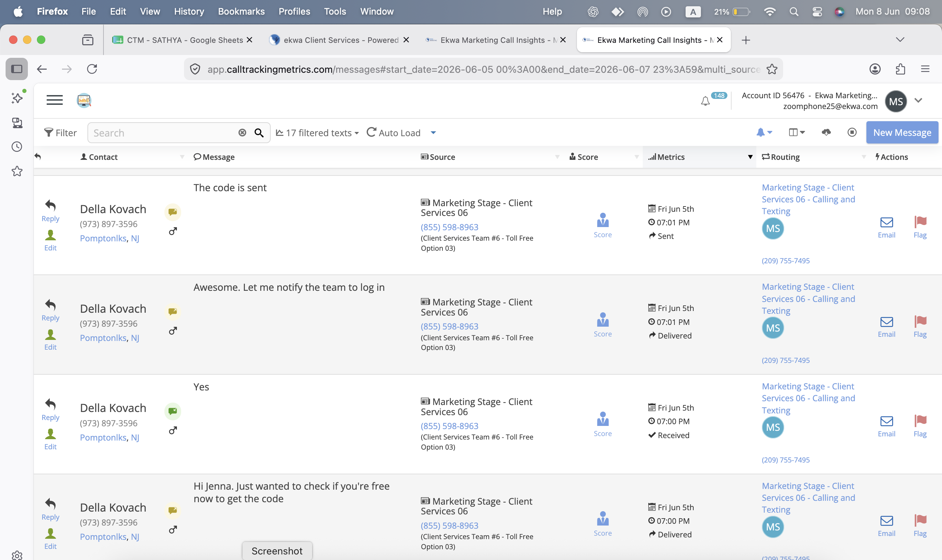The width and height of the screenshot is (942, 560).
Task: Score the 'The code is sent' message
Action: 603,225
